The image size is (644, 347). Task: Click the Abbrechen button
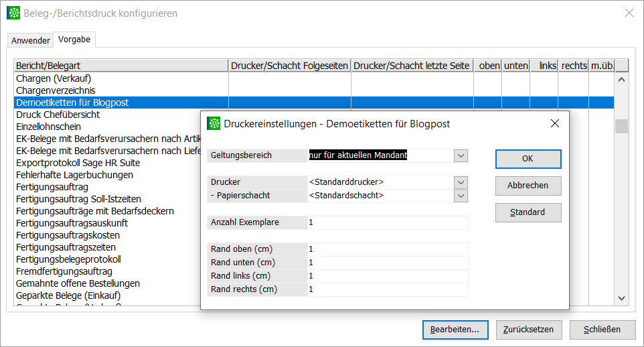(528, 186)
